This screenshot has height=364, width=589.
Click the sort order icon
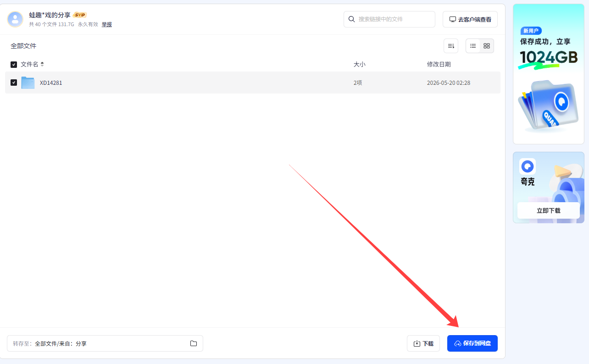tap(451, 46)
